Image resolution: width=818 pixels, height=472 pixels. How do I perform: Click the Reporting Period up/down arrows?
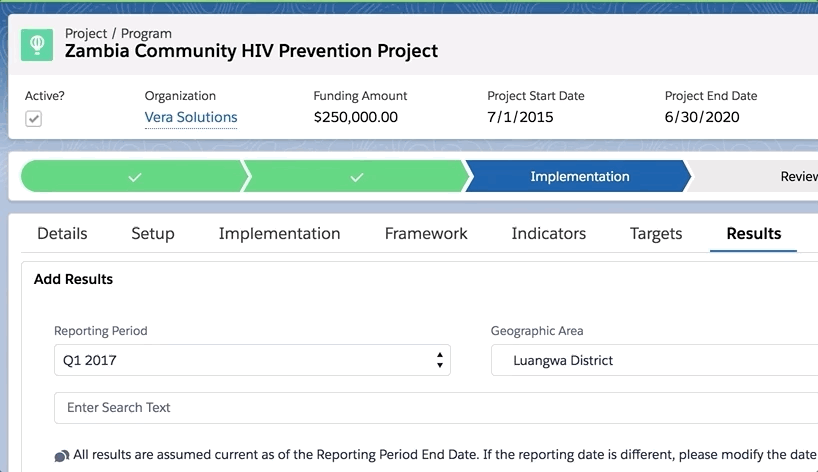tap(440, 360)
